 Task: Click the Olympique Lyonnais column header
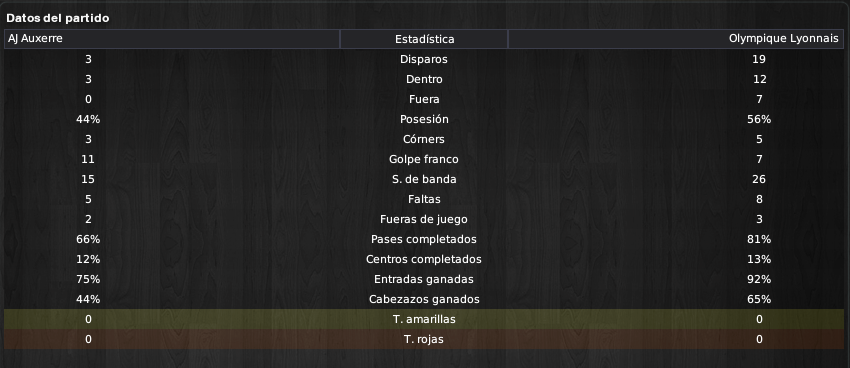tap(675, 39)
